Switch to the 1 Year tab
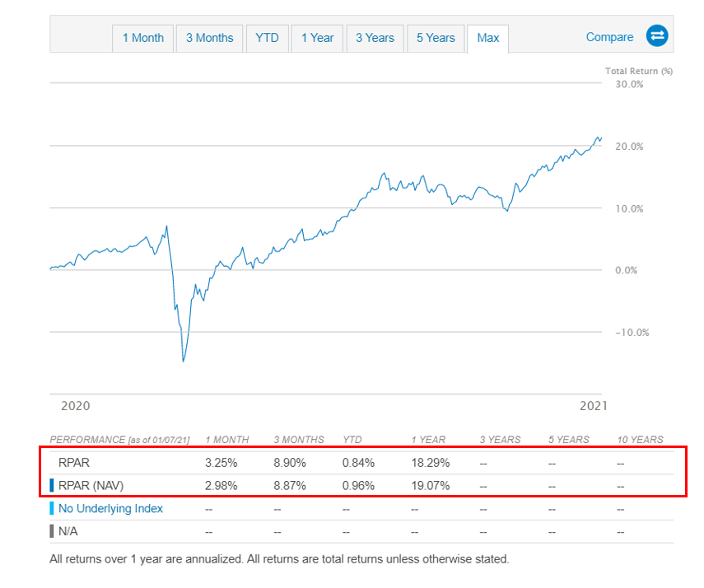 pos(318,38)
